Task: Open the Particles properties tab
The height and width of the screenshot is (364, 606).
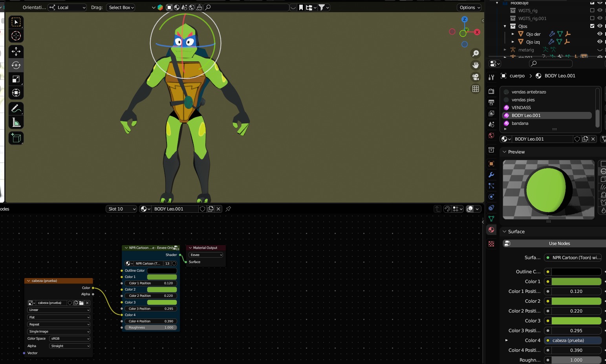Action: (491, 186)
